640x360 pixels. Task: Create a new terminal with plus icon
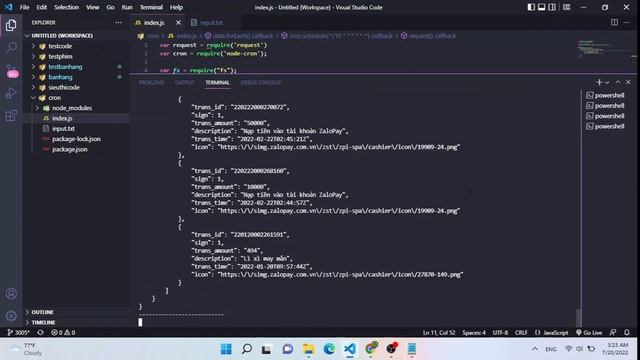(599, 82)
